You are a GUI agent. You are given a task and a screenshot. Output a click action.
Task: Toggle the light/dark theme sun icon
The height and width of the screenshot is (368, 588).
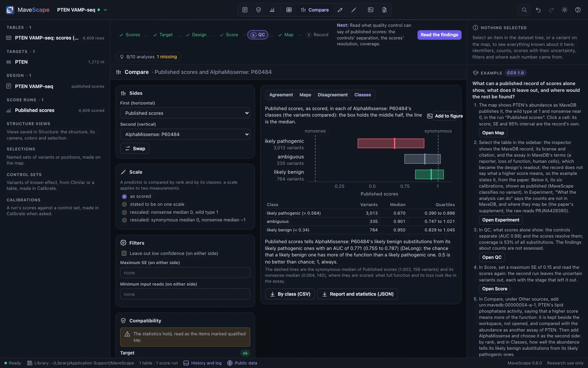click(564, 10)
